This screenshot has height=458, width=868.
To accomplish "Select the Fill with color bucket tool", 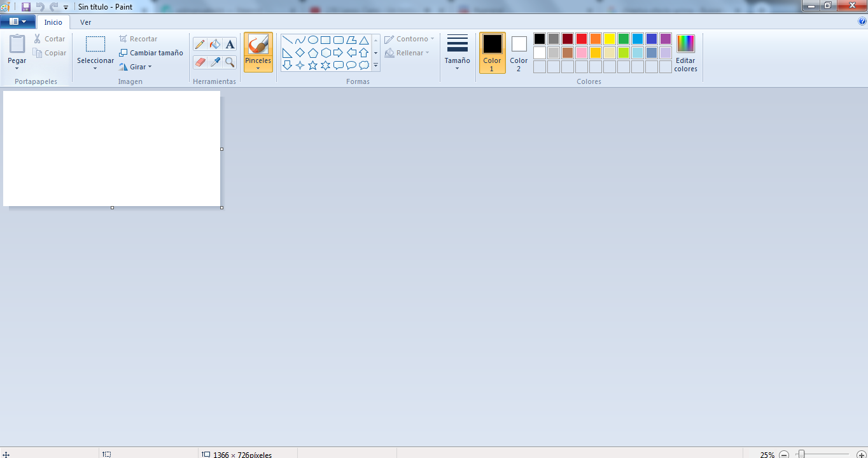I will [x=215, y=44].
